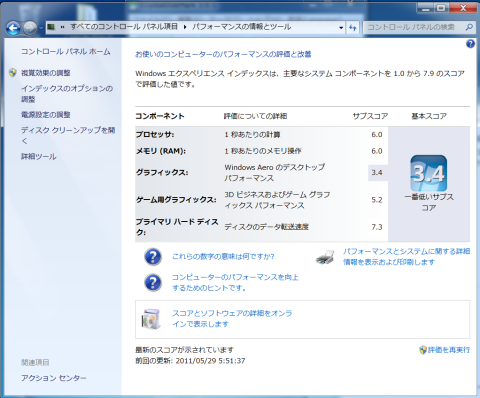Image resolution: width=480 pixels, height=398 pixels.
Task: Close the window with red X
Action: click(x=463, y=8)
